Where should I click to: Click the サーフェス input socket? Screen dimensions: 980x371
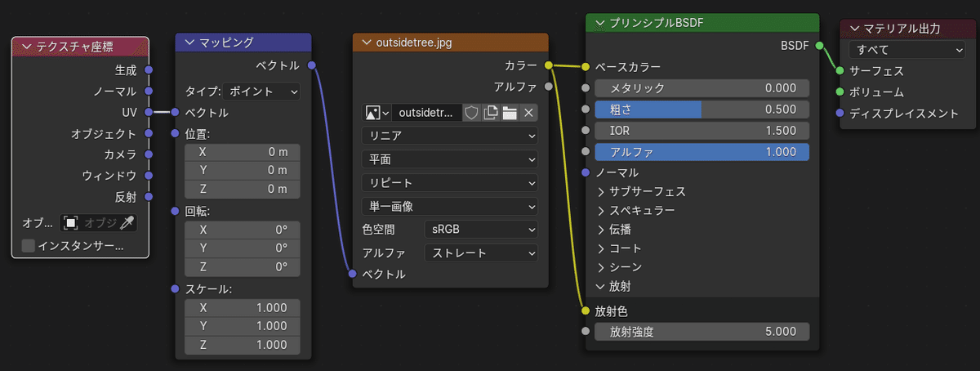tap(840, 71)
